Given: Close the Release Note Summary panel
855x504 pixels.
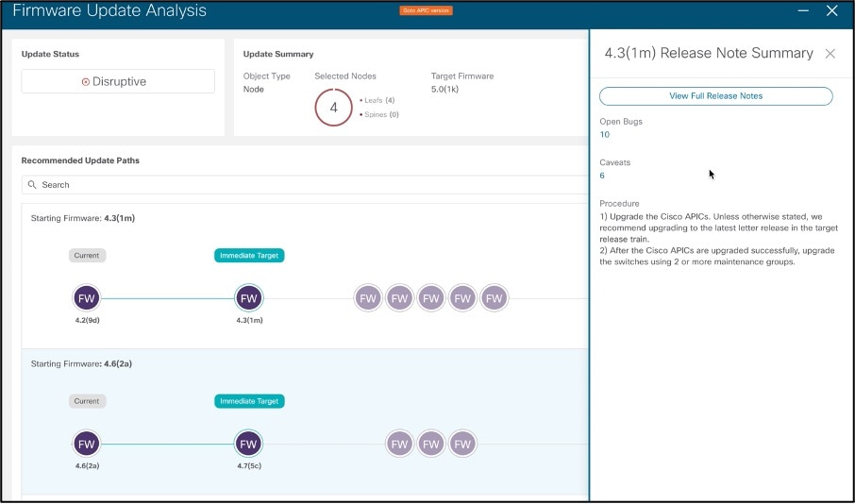Looking at the screenshot, I should point(830,54).
